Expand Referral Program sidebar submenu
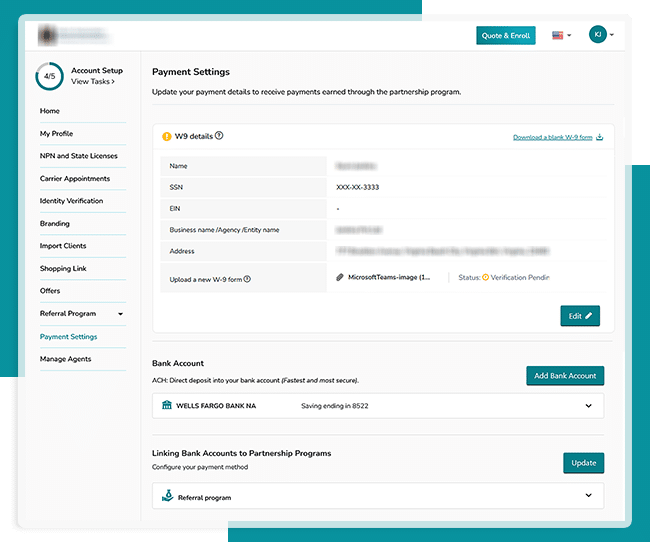 point(121,314)
